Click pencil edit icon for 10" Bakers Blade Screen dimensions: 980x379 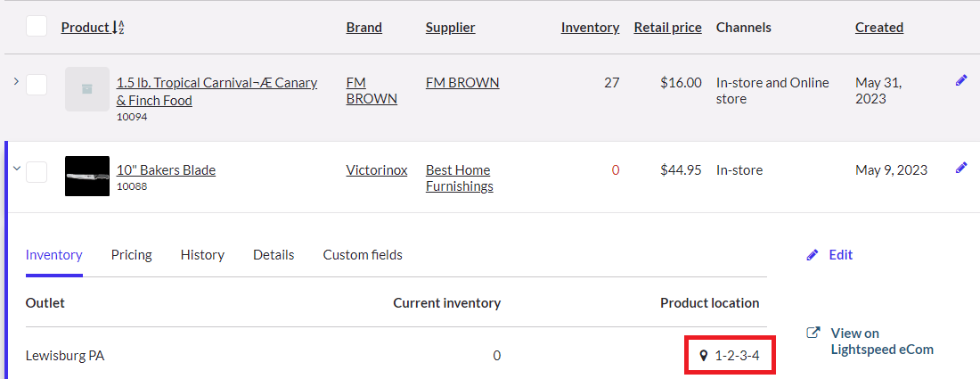coord(961,168)
